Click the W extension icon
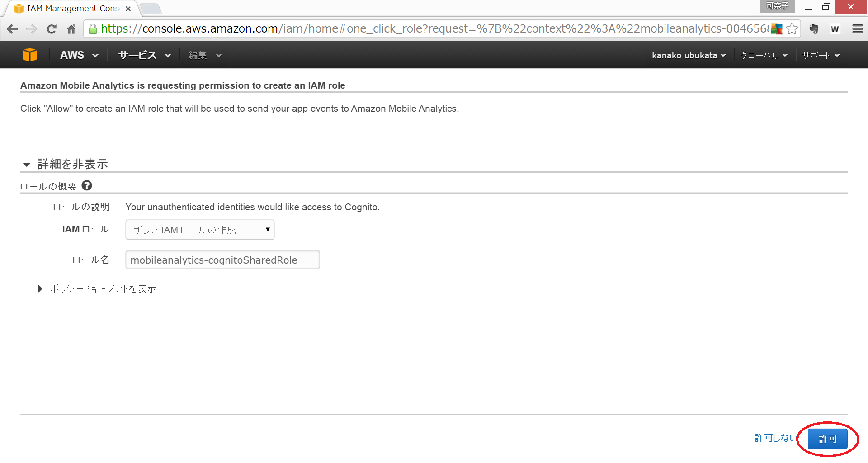 coord(835,29)
